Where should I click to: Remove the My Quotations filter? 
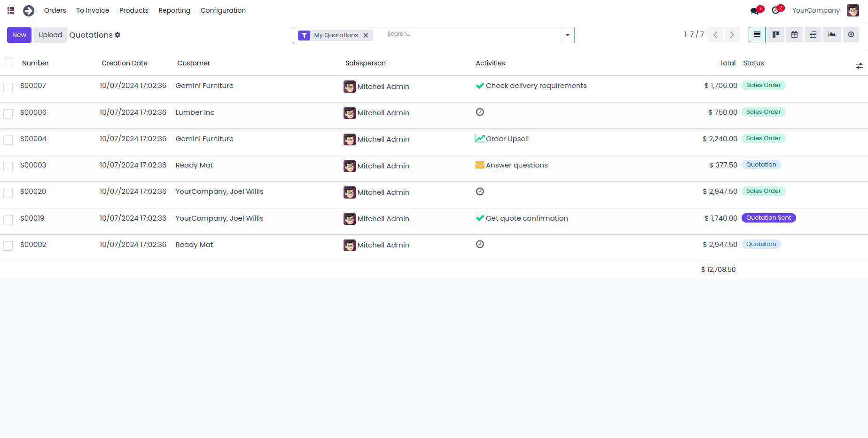click(x=366, y=35)
